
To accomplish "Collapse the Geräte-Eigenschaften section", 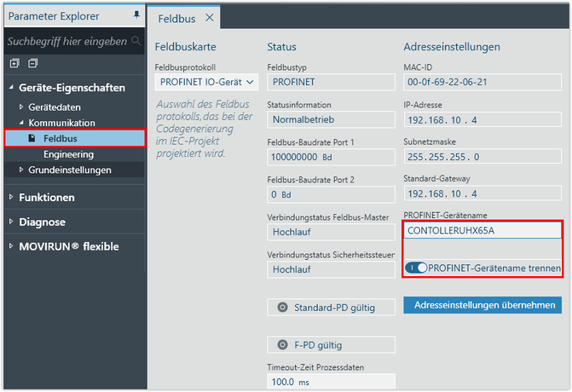I will [x=11, y=88].
